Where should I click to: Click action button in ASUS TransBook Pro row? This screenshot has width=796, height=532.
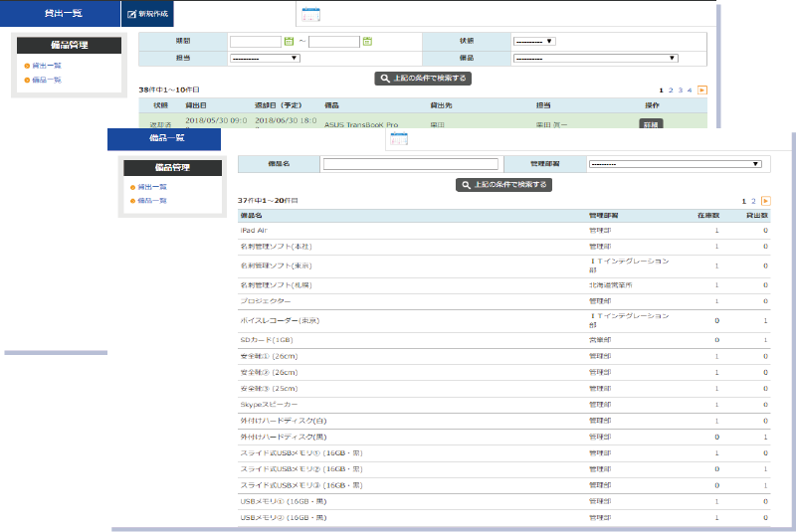651,123
